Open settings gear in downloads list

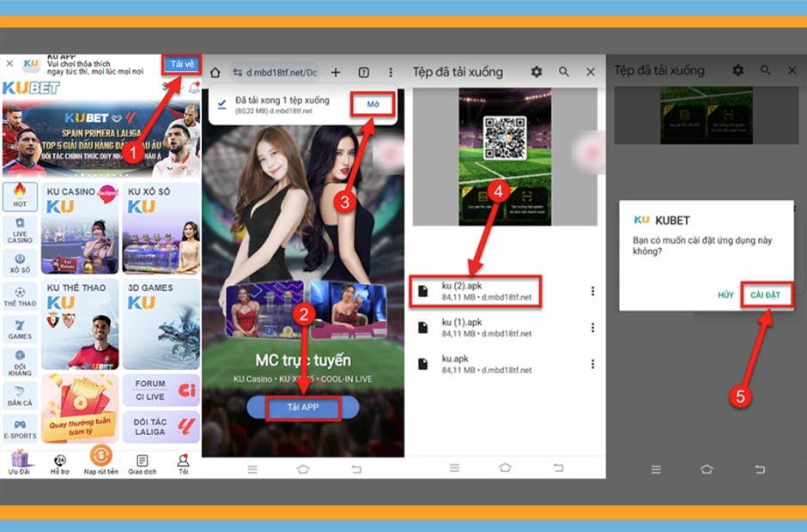click(x=537, y=72)
